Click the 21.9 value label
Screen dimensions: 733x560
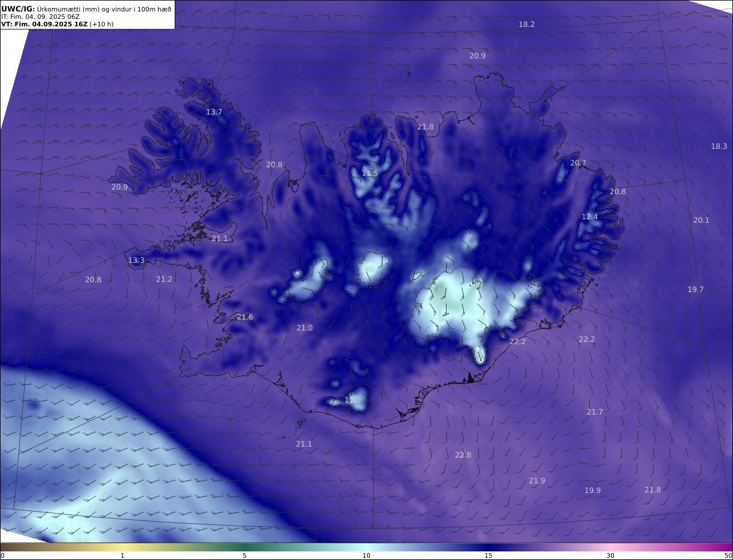pyautogui.click(x=537, y=481)
